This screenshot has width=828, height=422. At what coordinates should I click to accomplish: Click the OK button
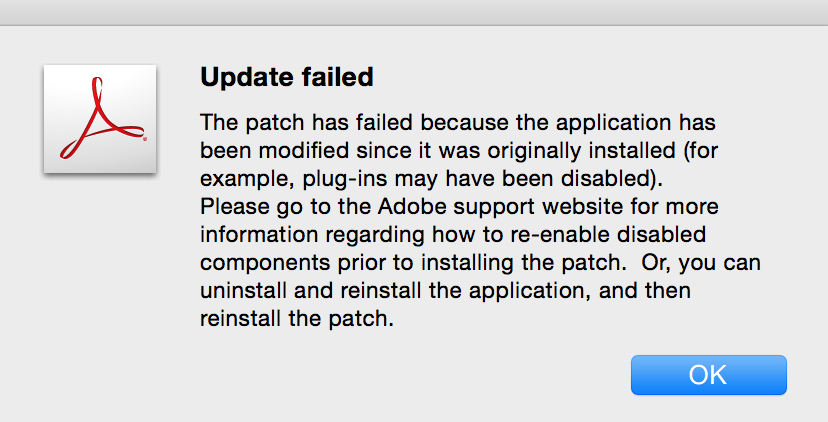tap(708, 374)
